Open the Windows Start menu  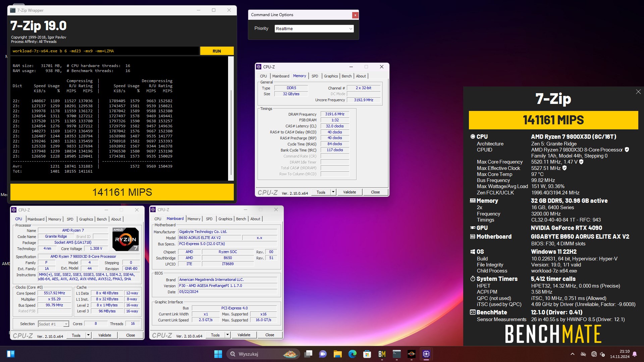(x=218, y=354)
